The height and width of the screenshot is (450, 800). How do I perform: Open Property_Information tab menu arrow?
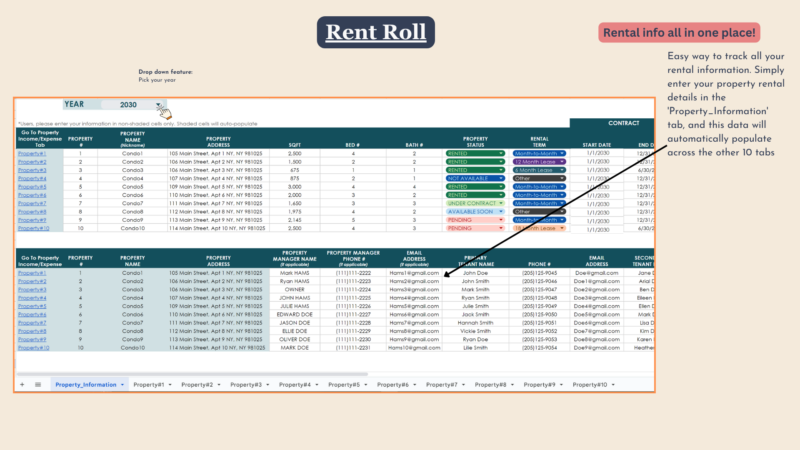(122, 385)
